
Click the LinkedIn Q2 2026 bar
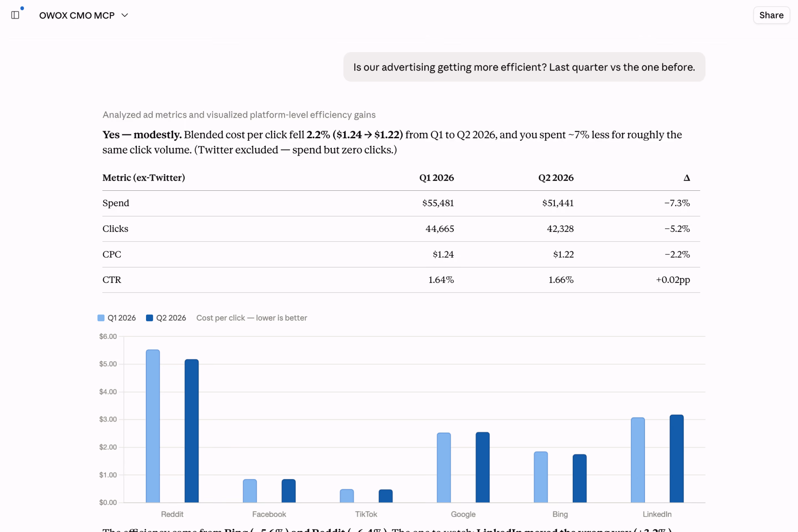[677, 459]
